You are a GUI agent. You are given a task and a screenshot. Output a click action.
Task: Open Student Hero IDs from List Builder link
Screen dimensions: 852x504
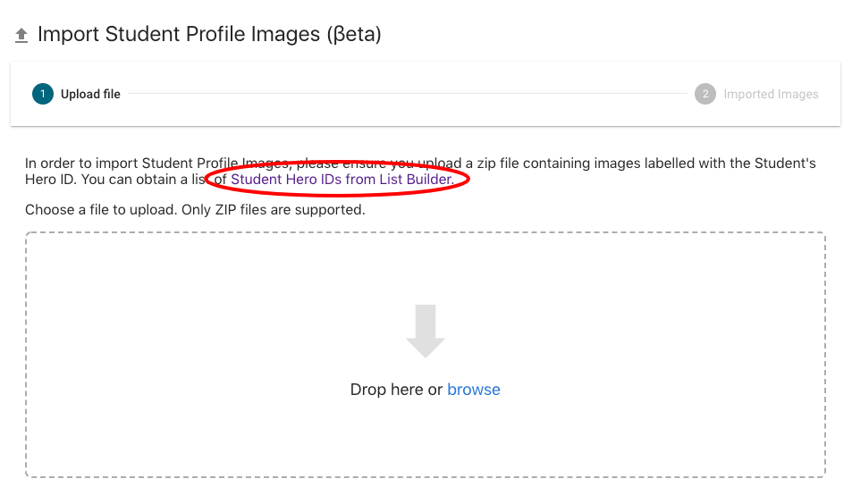[341, 180]
